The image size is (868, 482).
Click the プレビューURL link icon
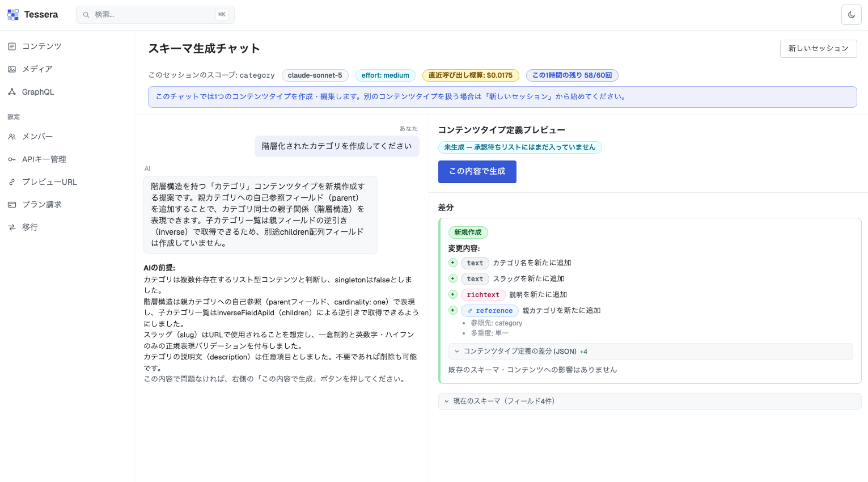(12, 182)
